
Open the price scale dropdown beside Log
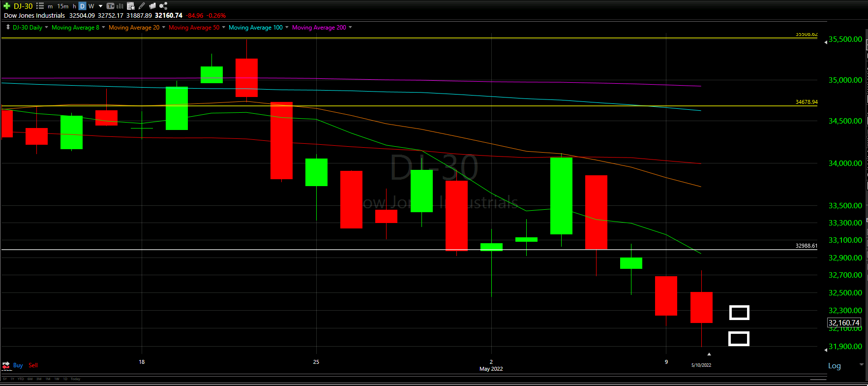[862, 364]
